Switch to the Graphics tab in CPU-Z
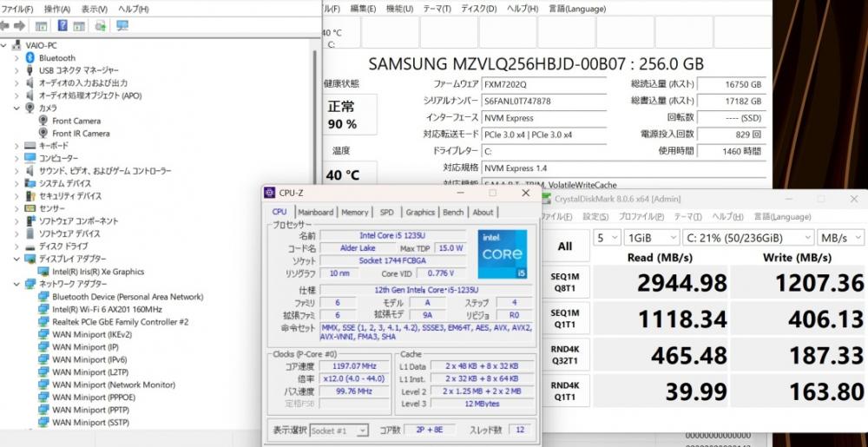The height and width of the screenshot is (447, 868). pyautogui.click(x=420, y=212)
